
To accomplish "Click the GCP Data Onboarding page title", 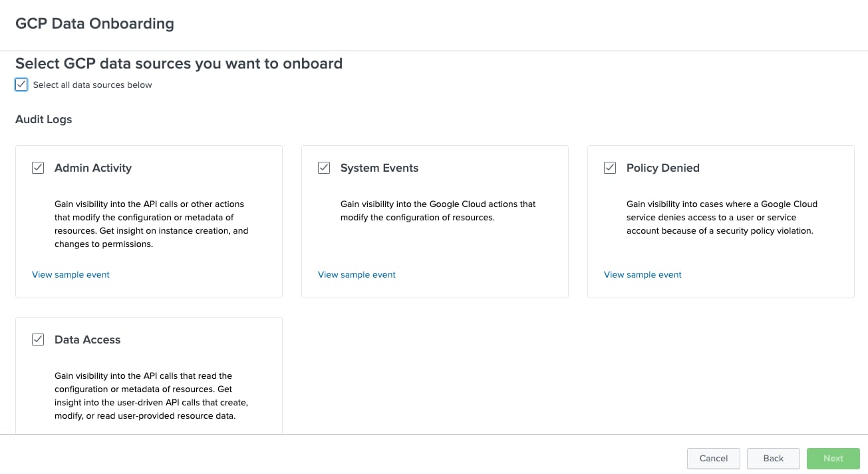I will 94,24.
